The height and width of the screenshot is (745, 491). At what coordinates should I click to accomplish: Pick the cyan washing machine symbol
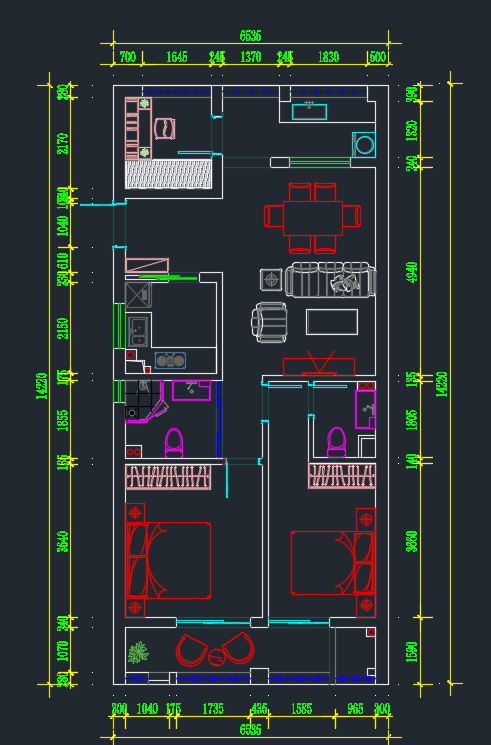[364, 145]
